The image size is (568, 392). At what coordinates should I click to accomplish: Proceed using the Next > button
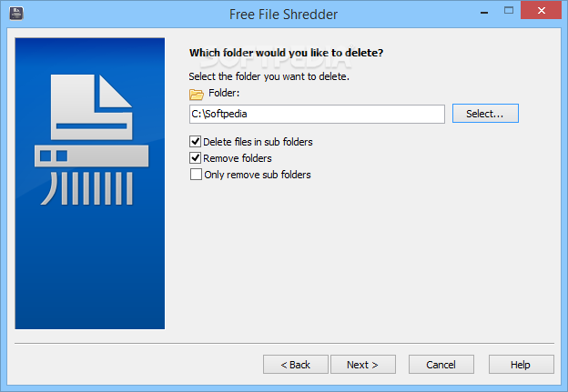363,365
